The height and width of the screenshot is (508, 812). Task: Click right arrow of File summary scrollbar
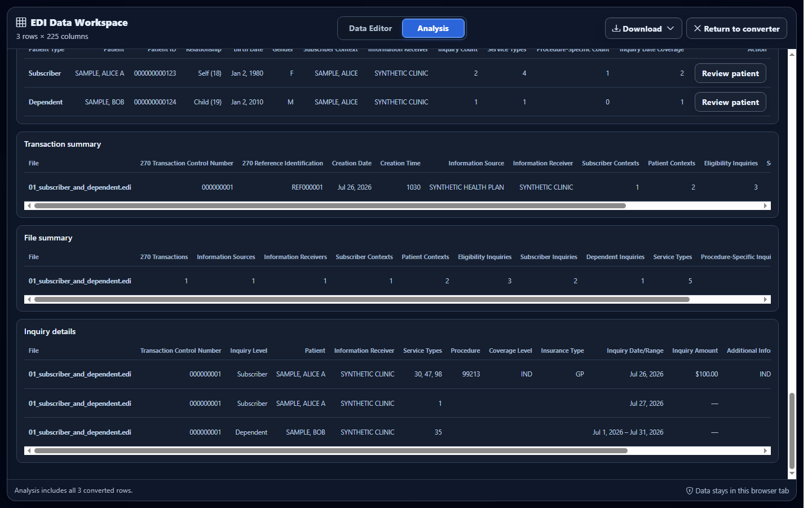pos(766,300)
